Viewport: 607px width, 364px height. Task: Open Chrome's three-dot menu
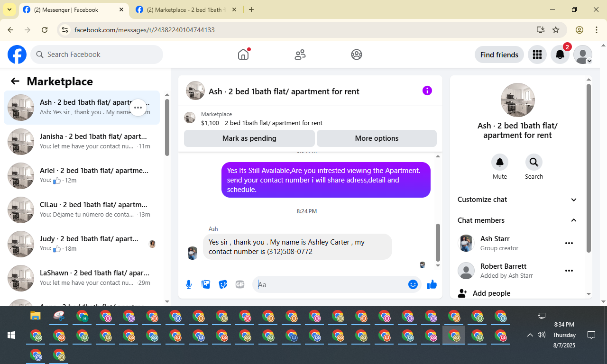point(597,30)
